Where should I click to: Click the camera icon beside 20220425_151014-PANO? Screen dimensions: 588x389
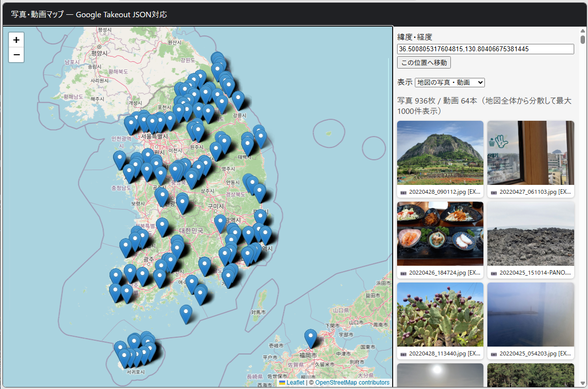point(494,273)
